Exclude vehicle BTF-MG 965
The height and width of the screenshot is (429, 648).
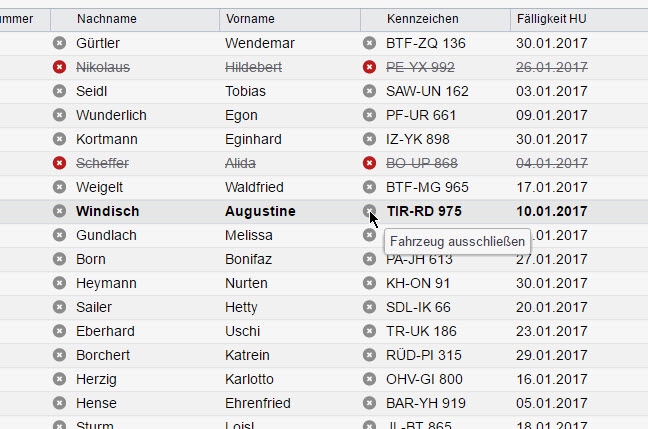pos(369,187)
